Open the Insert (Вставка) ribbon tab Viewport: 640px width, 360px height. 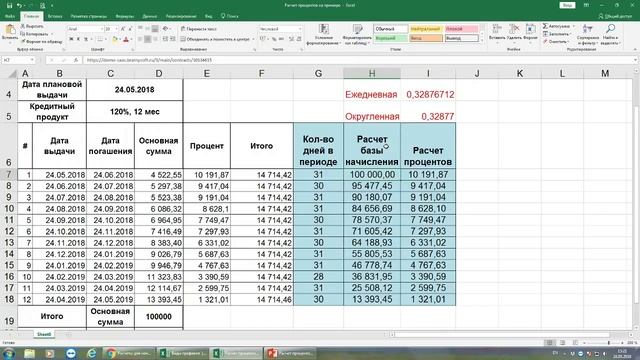point(55,16)
